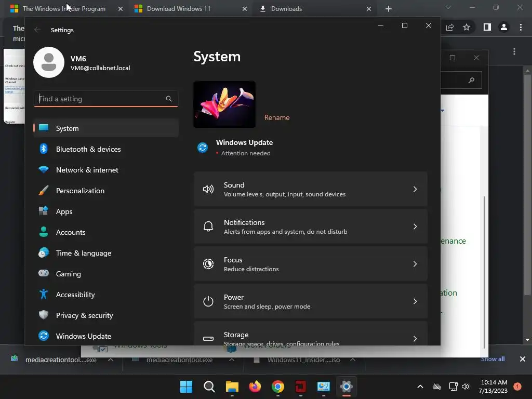
Task: Expand the Sound row chevron
Action: [x=415, y=189]
